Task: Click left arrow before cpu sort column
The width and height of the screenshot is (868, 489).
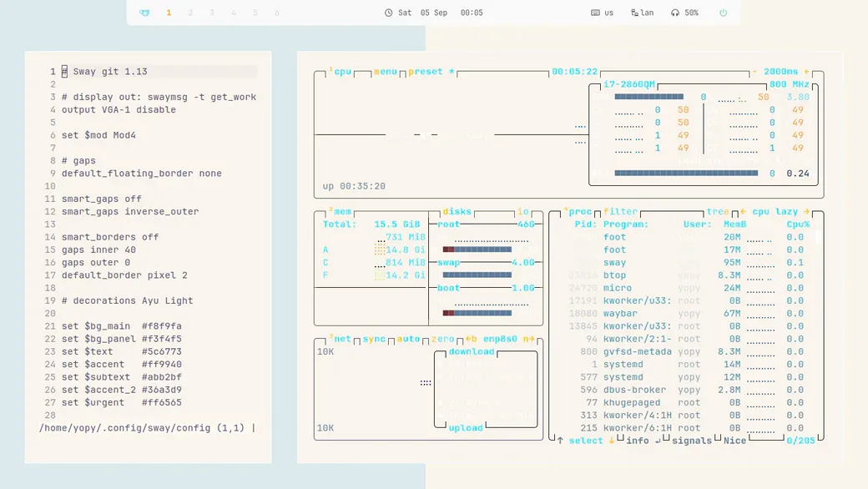Action: coord(744,211)
